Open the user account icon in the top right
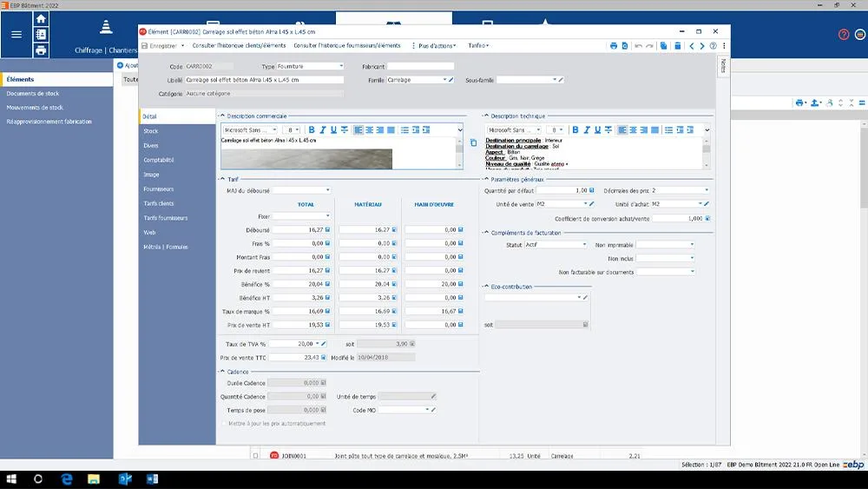 (x=859, y=35)
